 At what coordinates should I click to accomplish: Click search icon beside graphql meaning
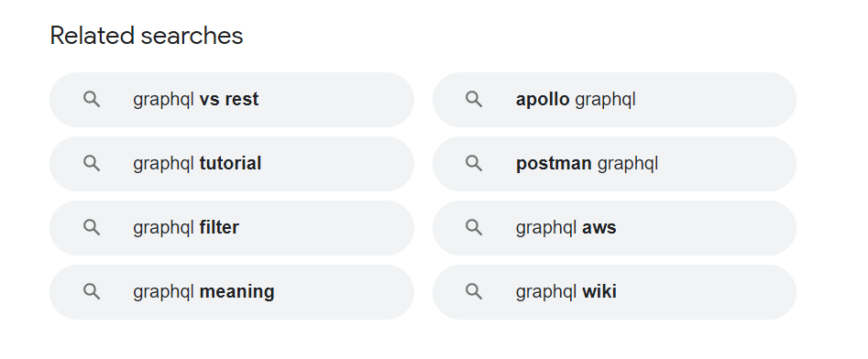92,292
